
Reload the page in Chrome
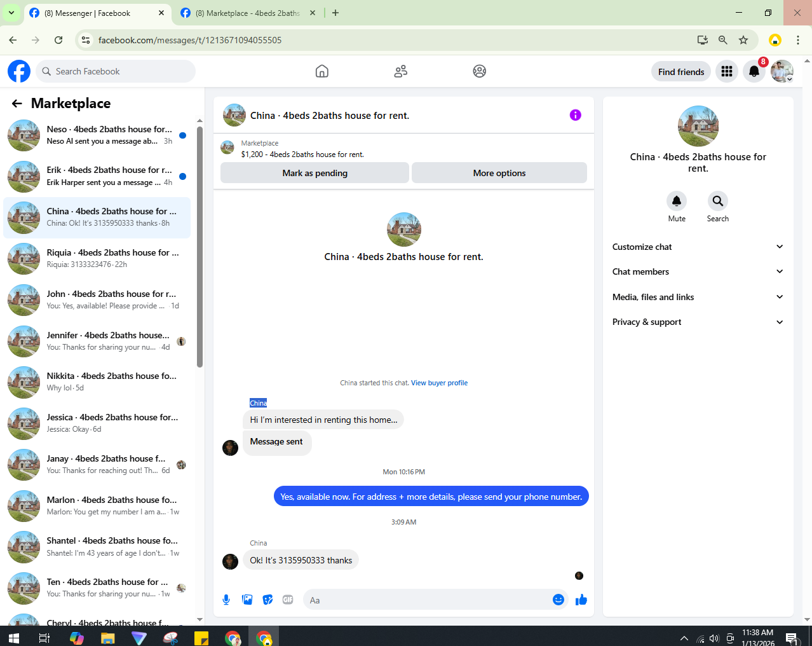pyautogui.click(x=58, y=40)
